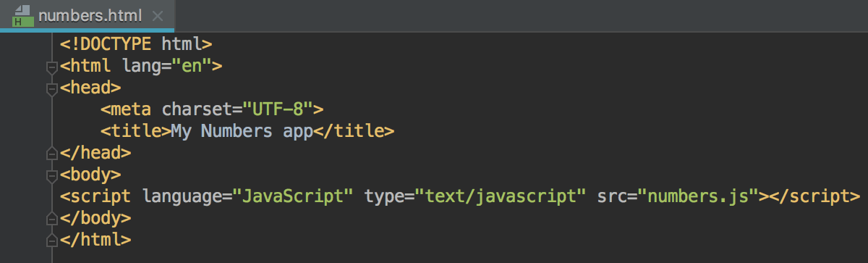Image resolution: width=868 pixels, height=263 pixels.
Task: Collapse the opening html lang tag fold
Action: pyautogui.click(x=51, y=67)
